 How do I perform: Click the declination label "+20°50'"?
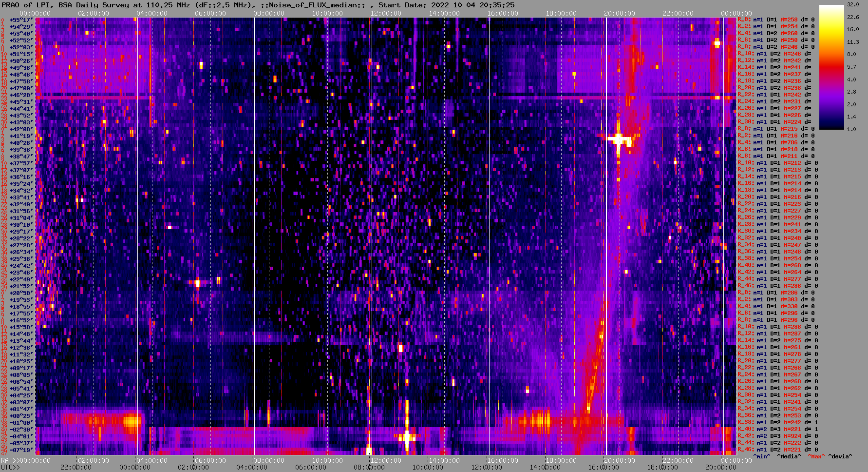point(20,293)
